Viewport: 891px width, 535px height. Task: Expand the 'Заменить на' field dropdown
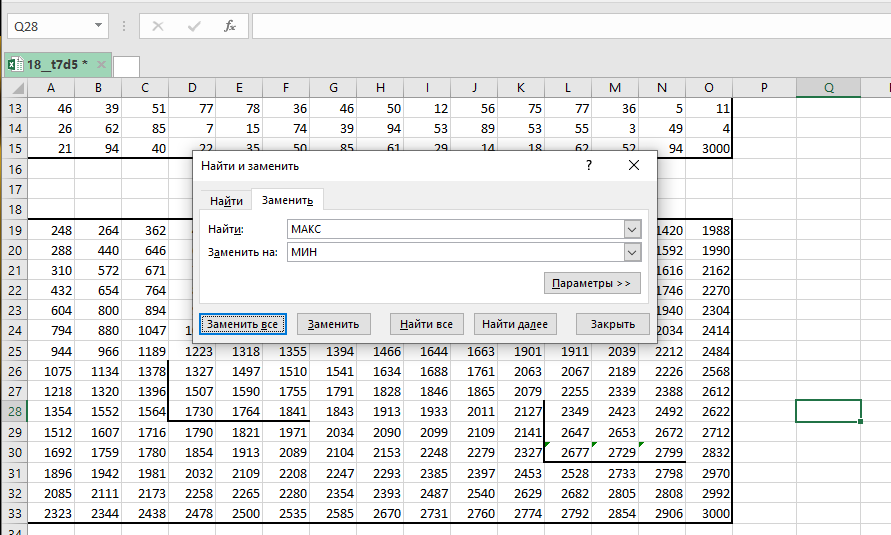631,253
